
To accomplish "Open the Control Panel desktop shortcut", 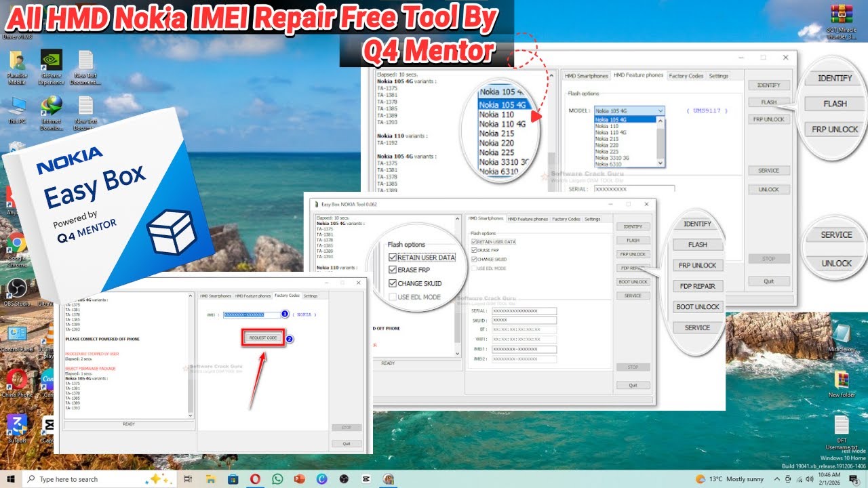I will (x=18, y=339).
